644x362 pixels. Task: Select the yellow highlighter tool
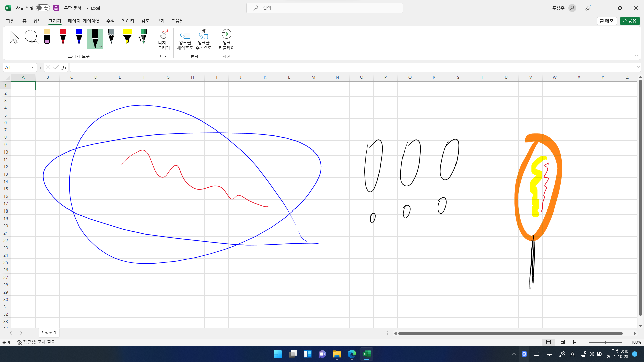(x=127, y=36)
